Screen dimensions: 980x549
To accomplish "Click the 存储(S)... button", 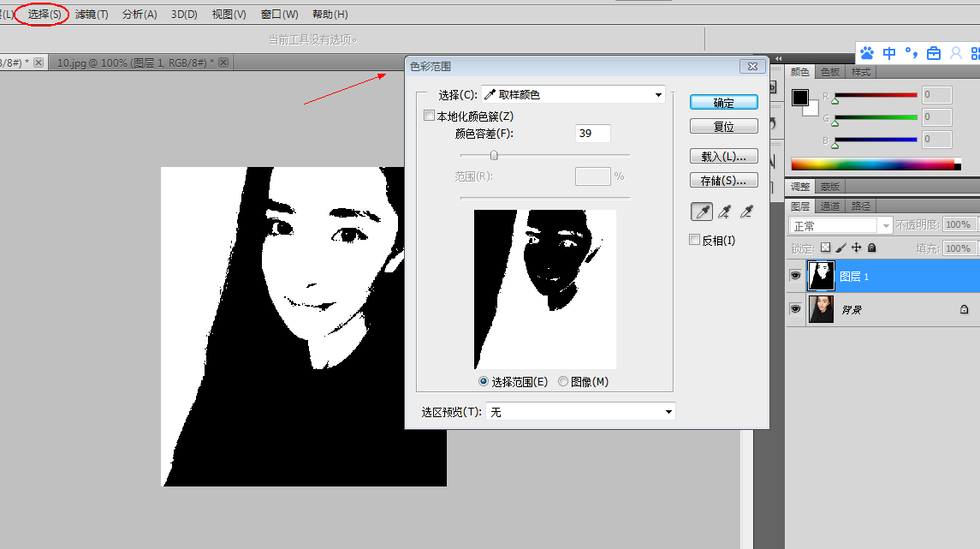I will [x=724, y=180].
